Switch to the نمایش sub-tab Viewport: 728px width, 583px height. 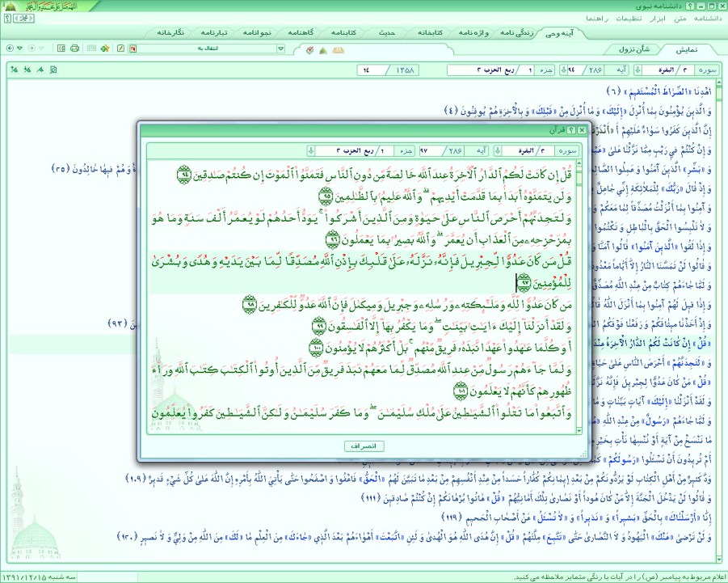686,49
